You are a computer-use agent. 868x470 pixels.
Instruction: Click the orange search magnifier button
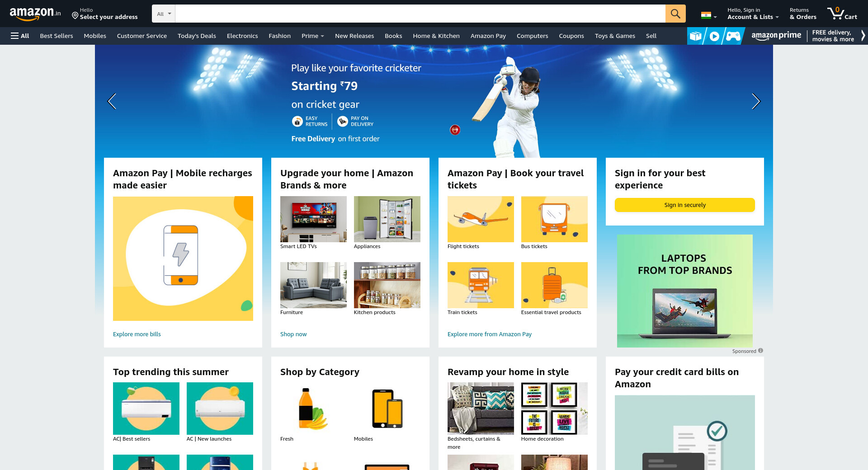[675, 14]
